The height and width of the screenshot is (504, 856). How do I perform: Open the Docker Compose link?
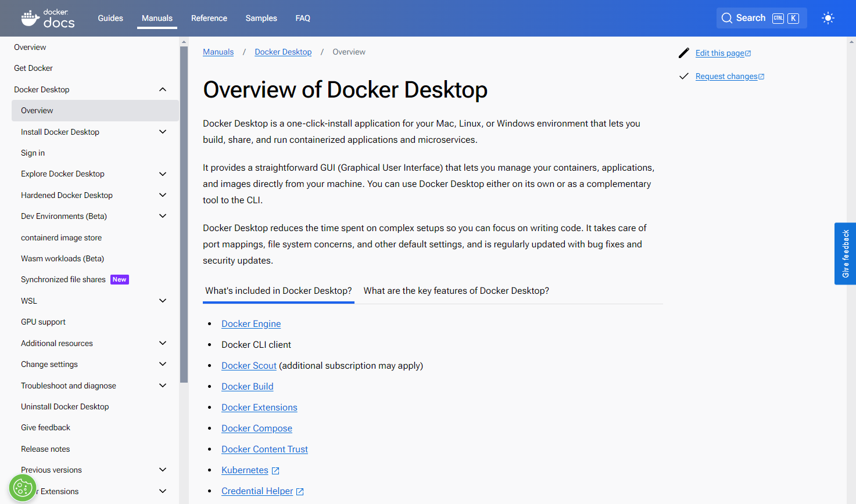pyautogui.click(x=256, y=428)
